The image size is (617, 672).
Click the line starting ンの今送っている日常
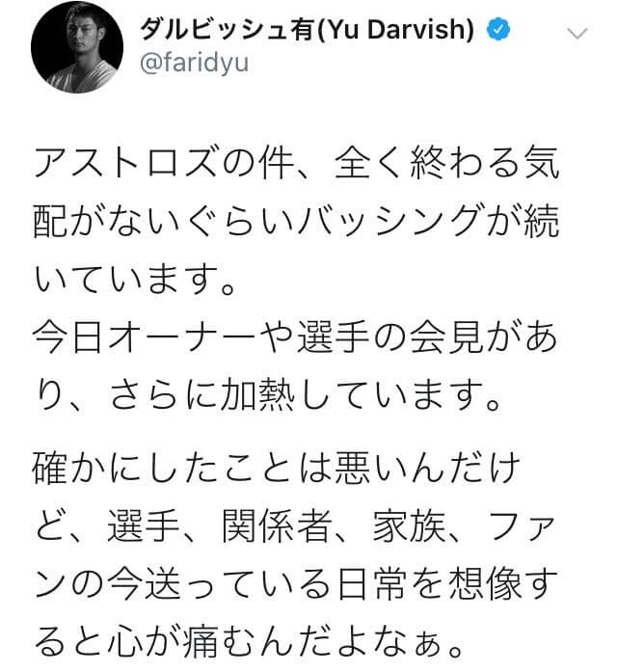pyautogui.click(x=295, y=585)
